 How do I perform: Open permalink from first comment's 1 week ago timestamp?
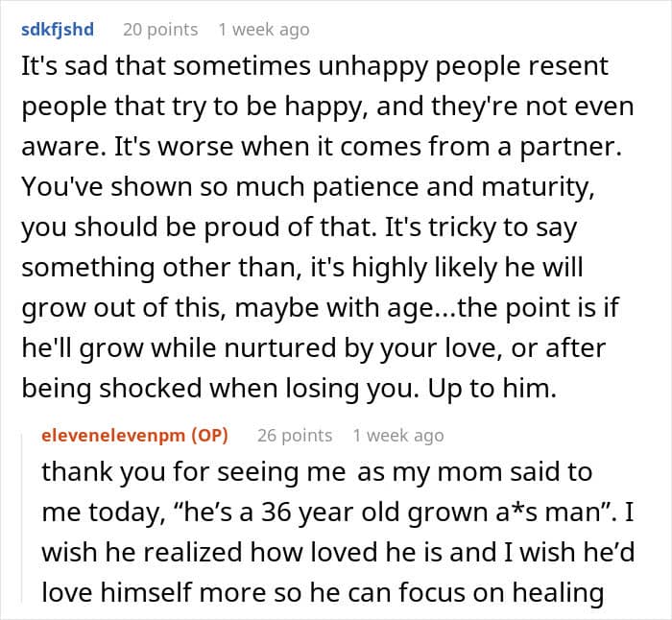tap(264, 30)
